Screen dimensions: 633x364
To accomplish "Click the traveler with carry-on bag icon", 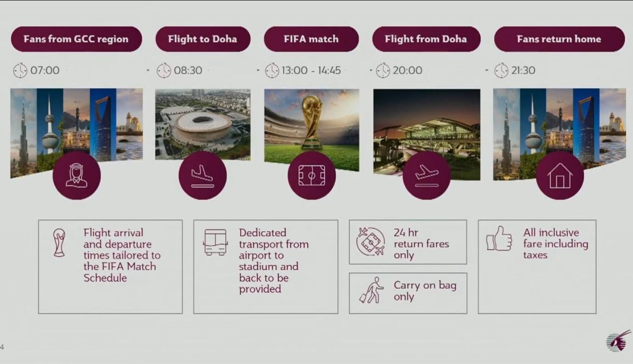I will click(x=371, y=290).
